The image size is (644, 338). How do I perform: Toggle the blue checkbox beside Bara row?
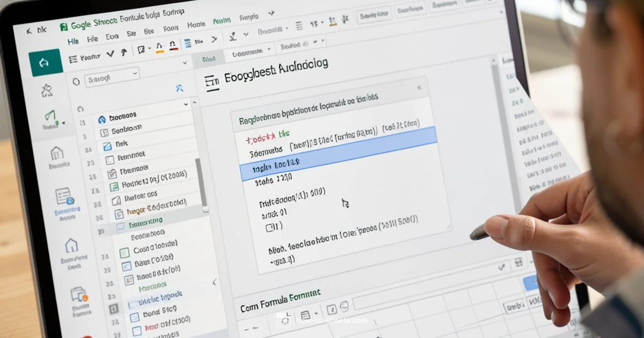point(127,266)
